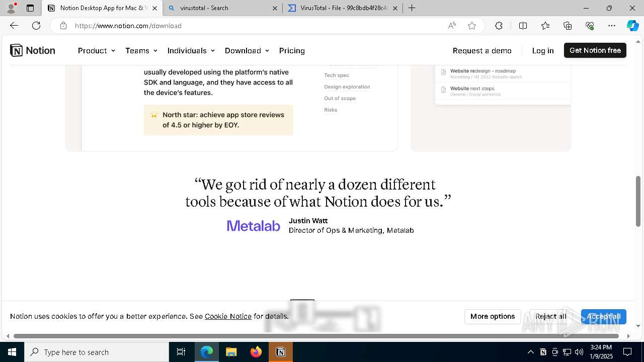Viewport: 644px width, 362px height.
Task: Open the Favorites list icon
Action: [545, 26]
